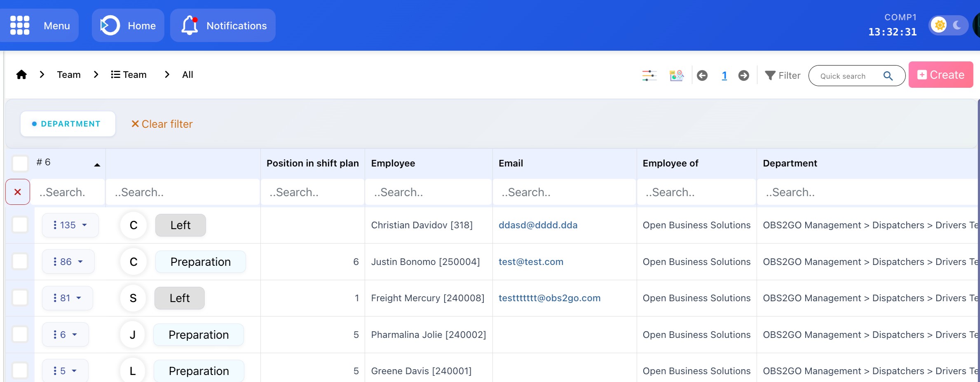The height and width of the screenshot is (382, 980).
Task: Click the colorful view layout icon
Action: coord(676,75)
